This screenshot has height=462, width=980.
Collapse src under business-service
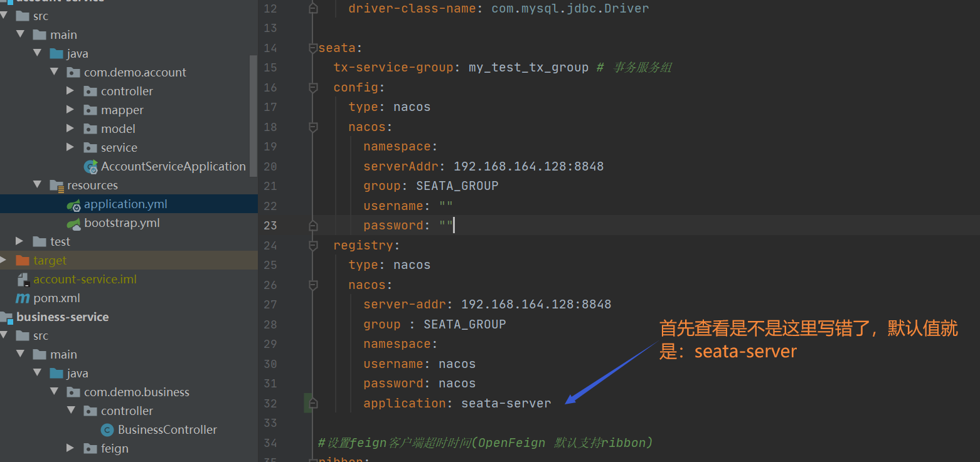click(x=4, y=335)
